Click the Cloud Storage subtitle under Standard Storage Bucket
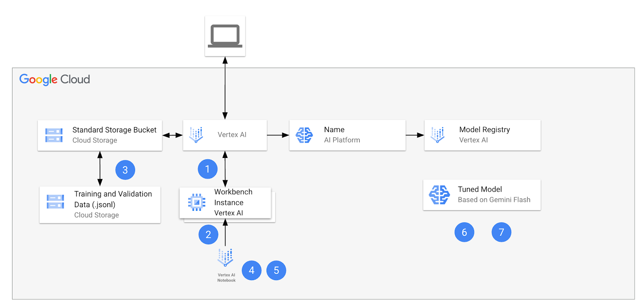The height and width of the screenshot is (307, 644). coord(95,140)
